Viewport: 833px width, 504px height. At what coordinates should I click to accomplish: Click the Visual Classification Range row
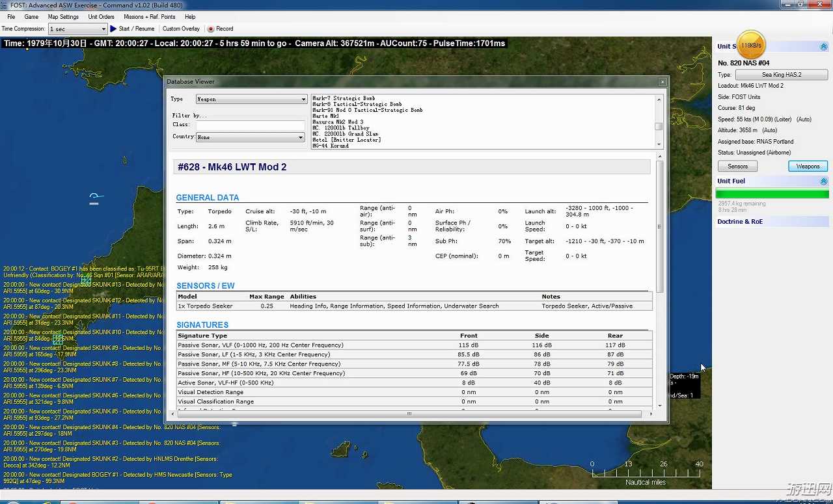pyautogui.click(x=415, y=402)
